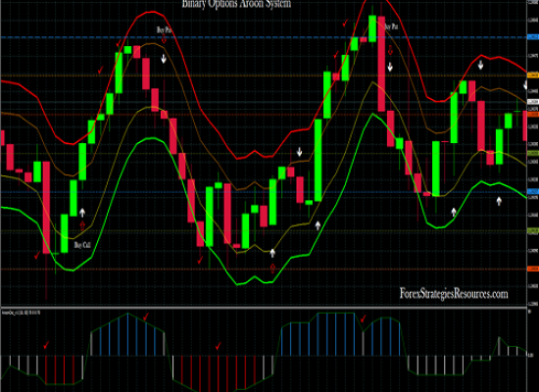The width and height of the screenshot is (539, 392).
Task: Click the white current price label on axis
Action: 533,102
